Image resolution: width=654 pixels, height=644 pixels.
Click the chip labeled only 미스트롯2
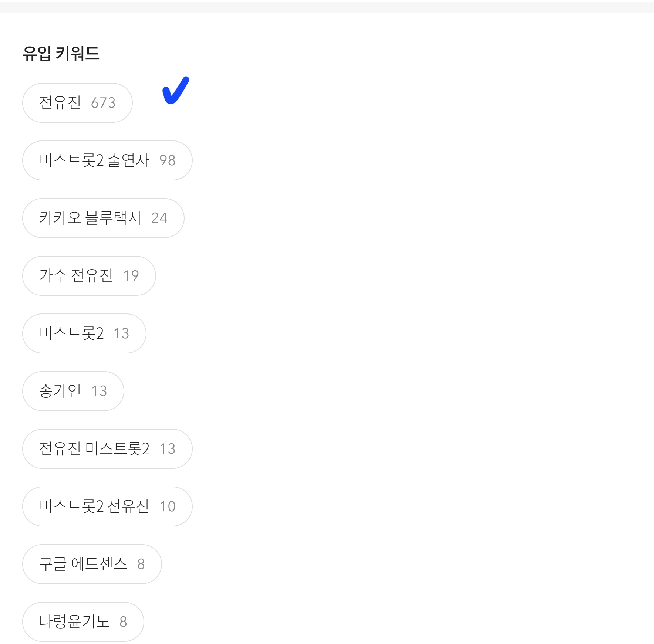84,333
